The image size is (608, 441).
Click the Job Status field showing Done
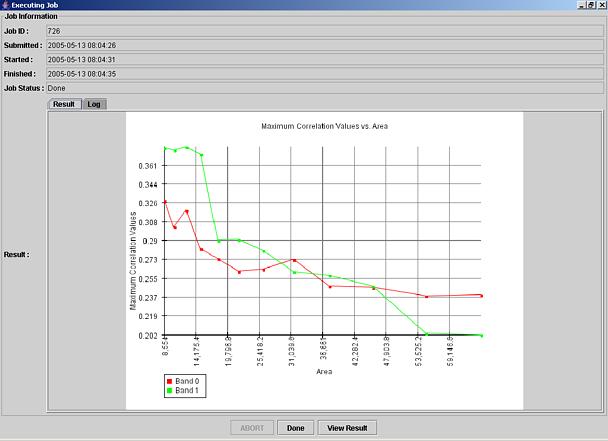[x=324, y=87]
